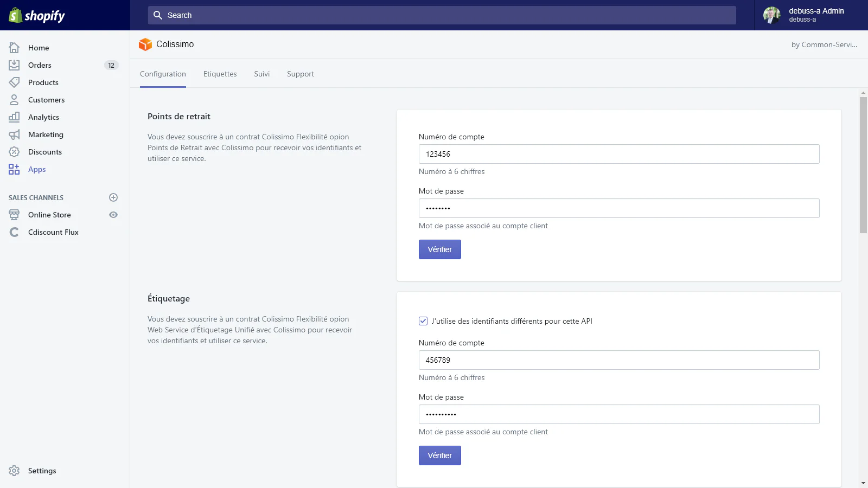Switch to the Etiquettes tab
Screen dimensions: 868x488
pyautogui.click(x=220, y=74)
